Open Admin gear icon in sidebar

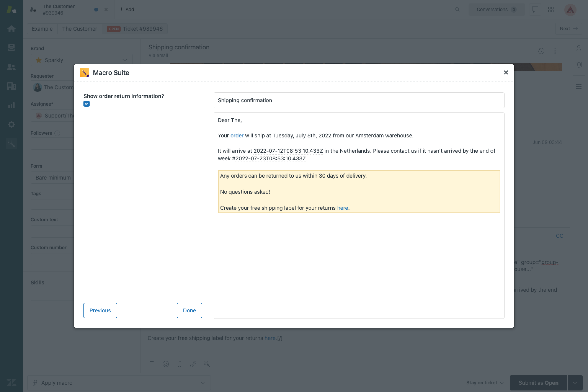[x=11, y=124]
